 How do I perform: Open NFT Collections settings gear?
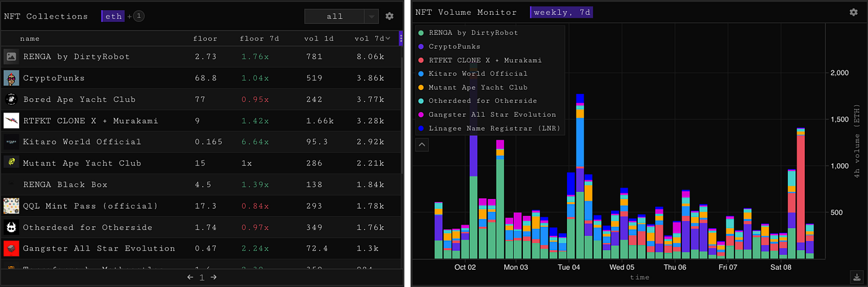click(x=389, y=16)
